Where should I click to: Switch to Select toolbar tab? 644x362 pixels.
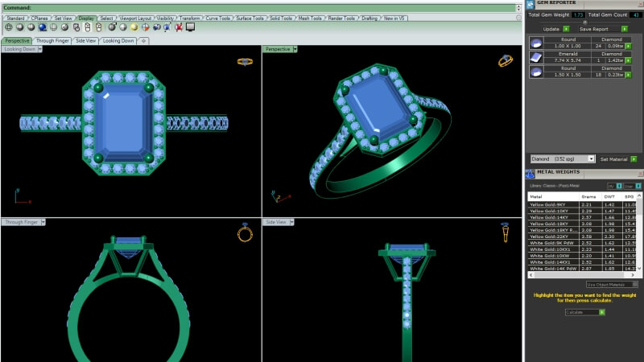coord(106,18)
